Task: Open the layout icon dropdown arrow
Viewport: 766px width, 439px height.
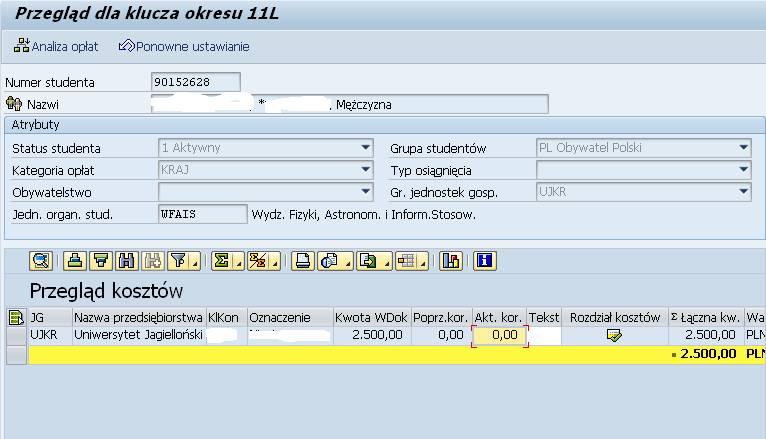Action: (424, 264)
